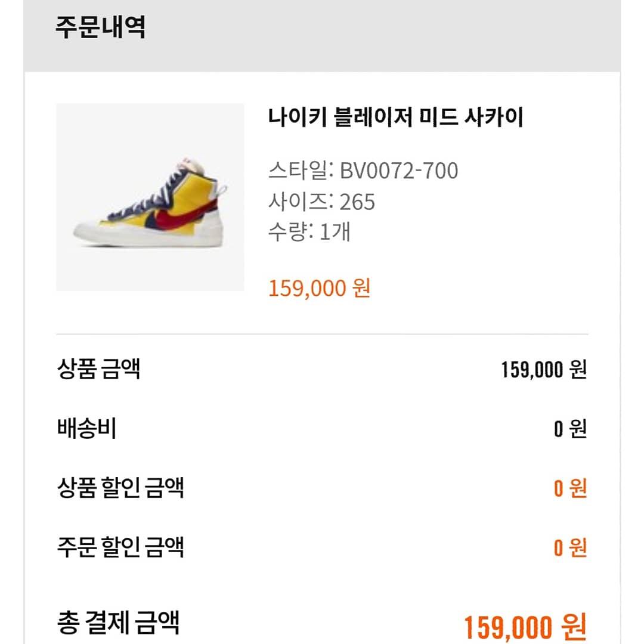Image resolution: width=644 pixels, height=644 pixels.
Task: Select the 주문내역 header title
Action: click(x=101, y=27)
